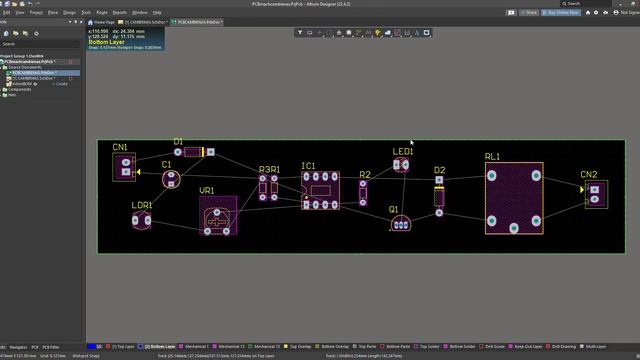Click the snap options icon in active bar

click(x=310, y=33)
